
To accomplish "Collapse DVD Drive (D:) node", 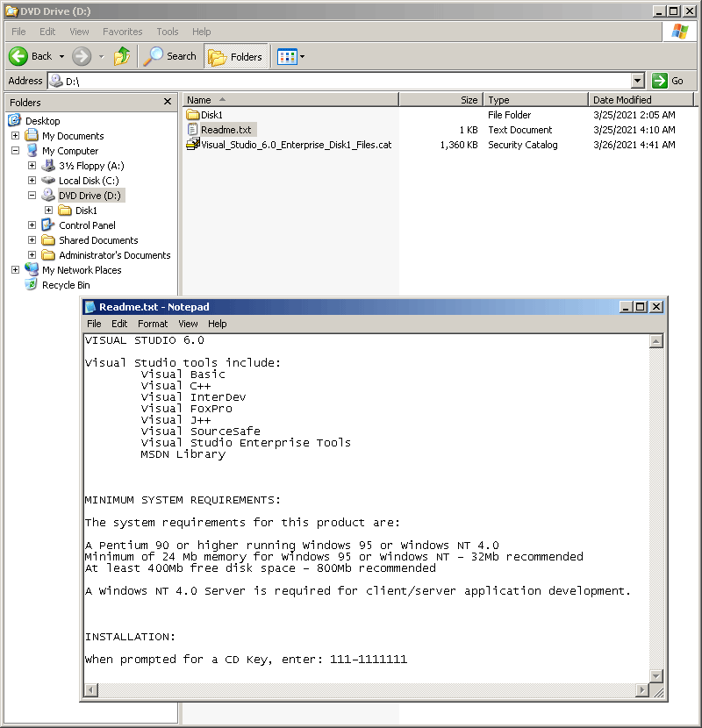I will pyautogui.click(x=32, y=195).
